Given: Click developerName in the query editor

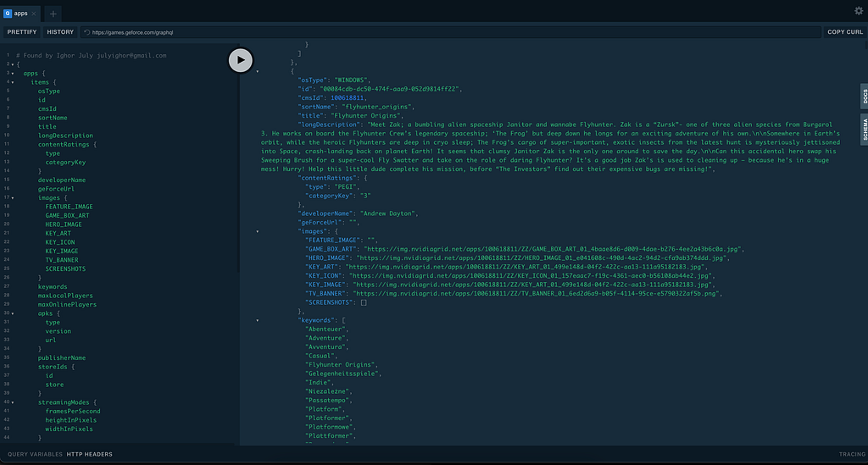Looking at the screenshot, I should pos(61,180).
